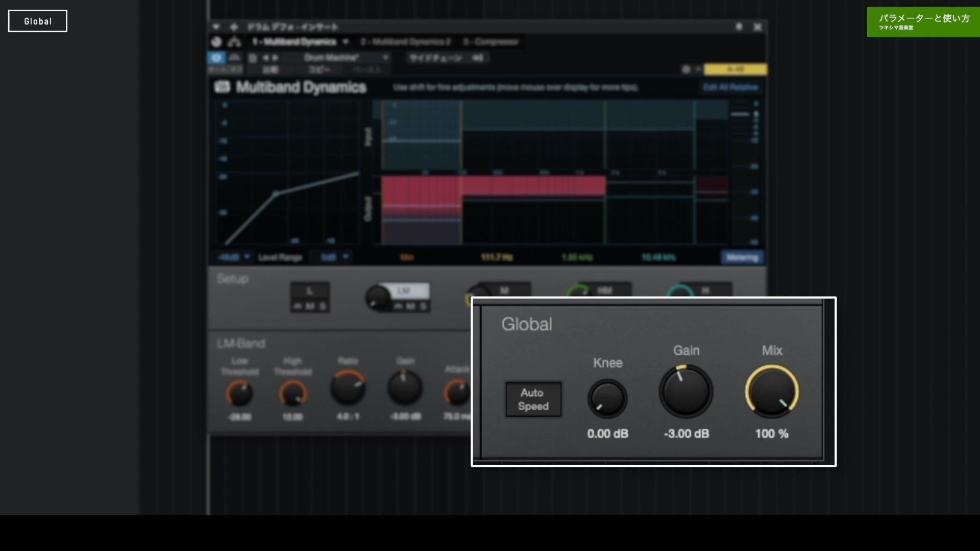Click the channel splitter icon beside the plugin tabs
Image resolution: width=980 pixels, height=551 pixels.
(234, 42)
